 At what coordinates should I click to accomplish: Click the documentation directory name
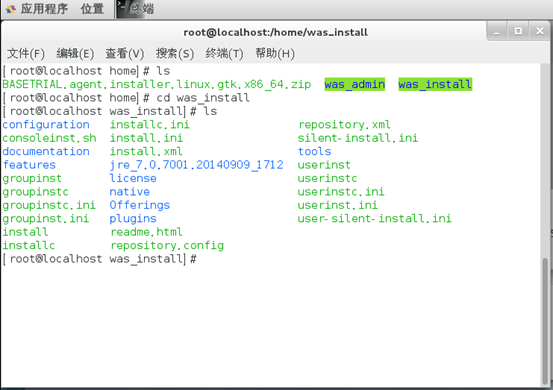pyautogui.click(x=46, y=151)
